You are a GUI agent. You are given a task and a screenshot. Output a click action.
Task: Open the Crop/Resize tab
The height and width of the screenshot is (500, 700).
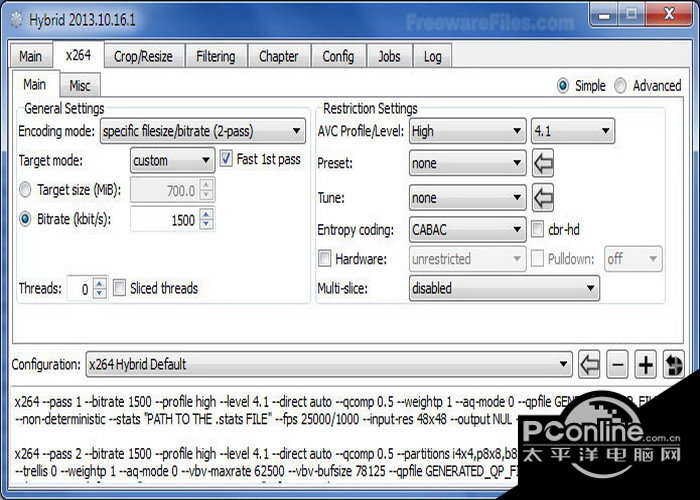point(143,56)
